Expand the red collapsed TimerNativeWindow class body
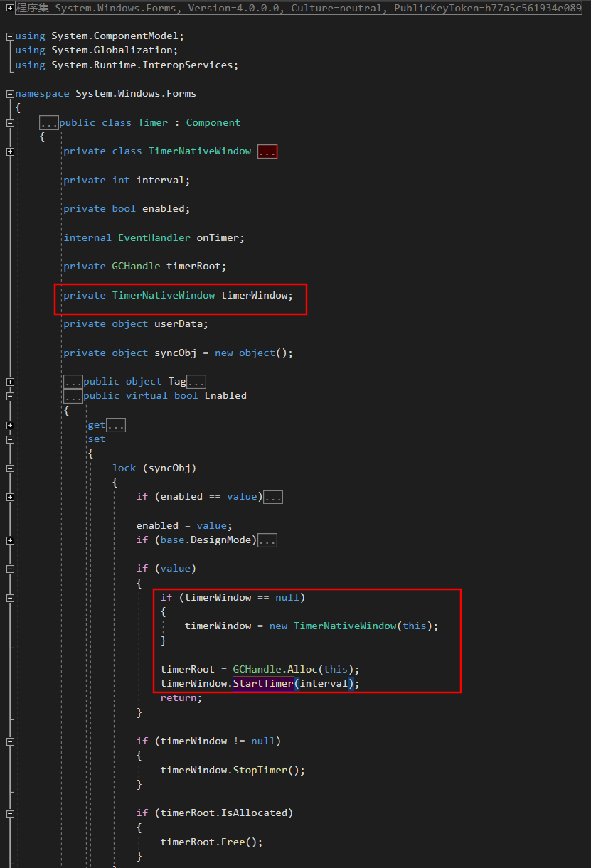Screen dimensions: 591x868 (x=267, y=151)
